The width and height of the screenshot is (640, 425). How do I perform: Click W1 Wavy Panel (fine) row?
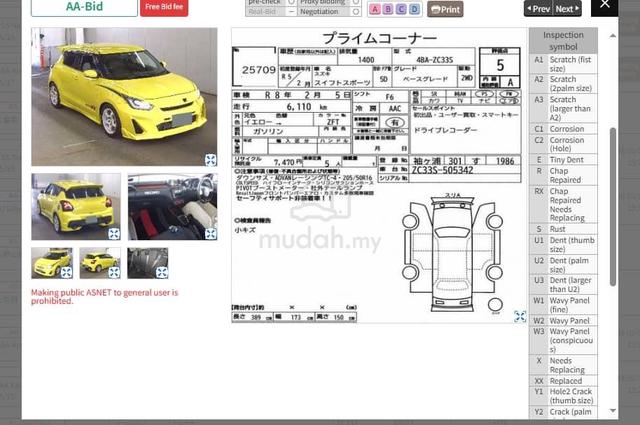coord(563,305)
